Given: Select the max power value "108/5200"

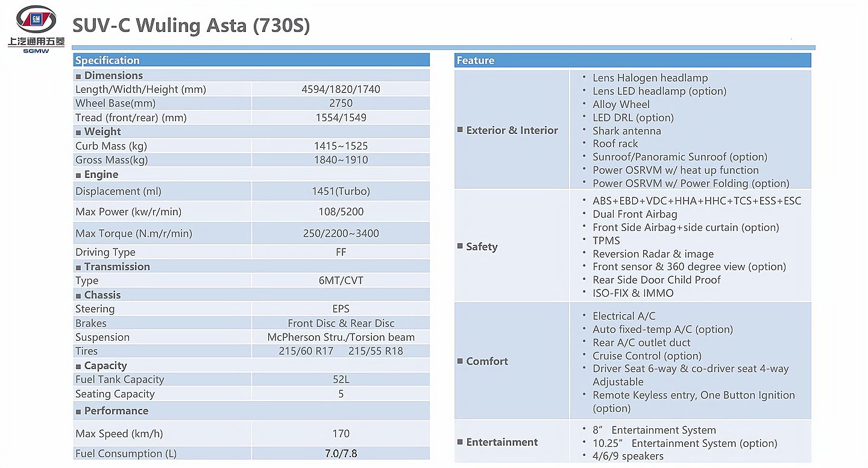Looking at the screenshot, I should pos(341,212).
